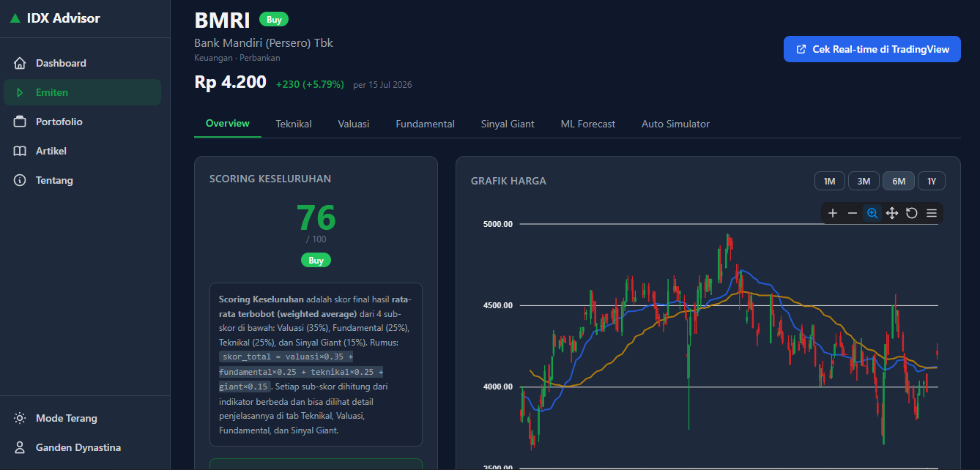Click the IDX Advisor brand title
This screenshot has width=980, height=470.
click(64, 18)
